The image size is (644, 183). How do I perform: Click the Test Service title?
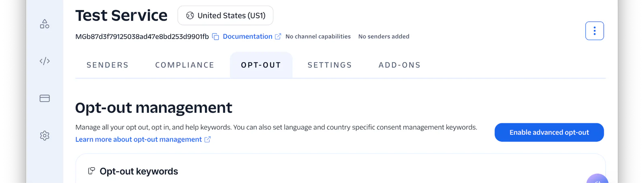121,15
